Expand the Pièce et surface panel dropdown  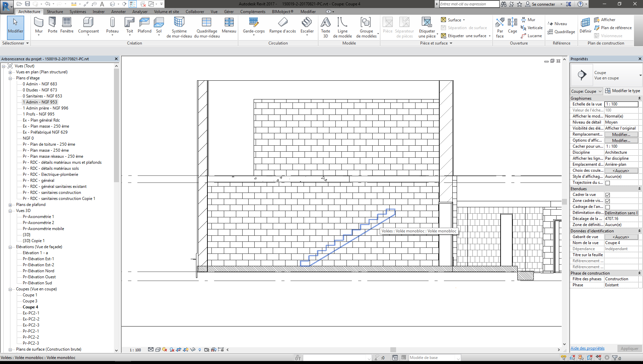coord(436,43)
